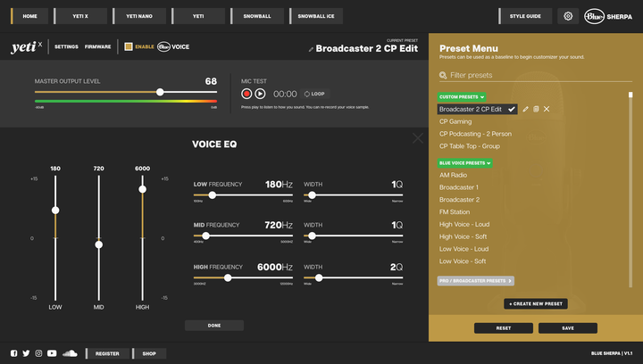This screenshot has width=643, height=364.
Task: Switch to Yeti X tab
Action: pos(80,16)
